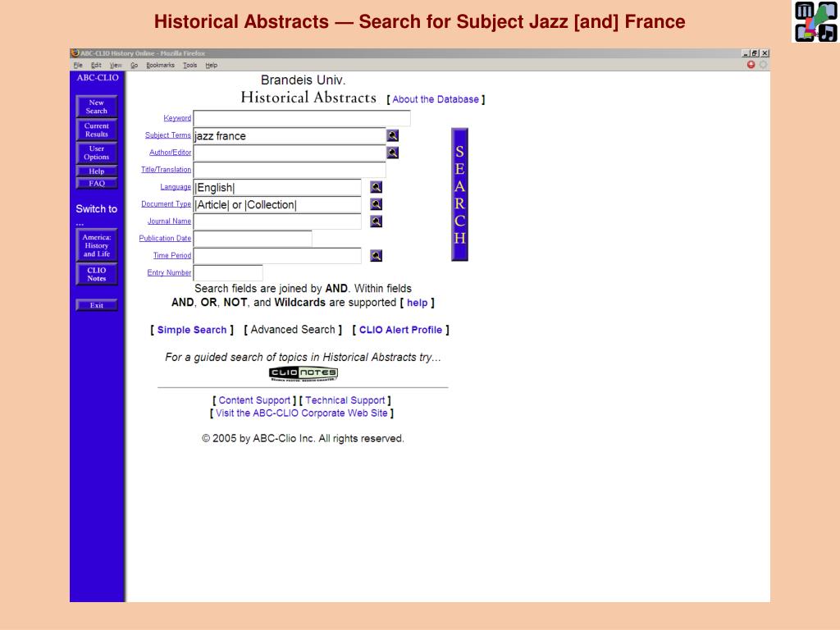Screen dimensions: 840x630
Task: Click the Author/Editor input field
Action: [290, 153]
